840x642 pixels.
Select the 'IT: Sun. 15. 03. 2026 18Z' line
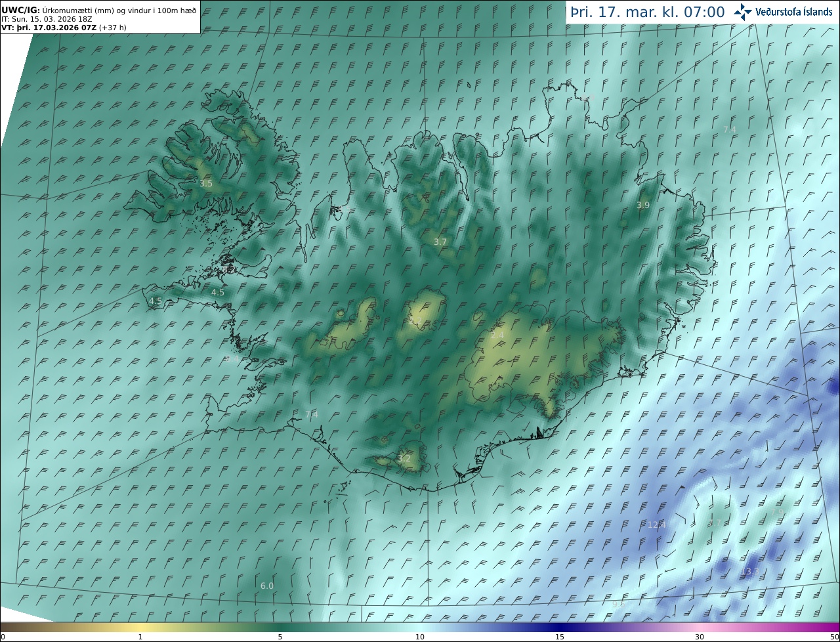pyautogui.click(x=47, y=19)
